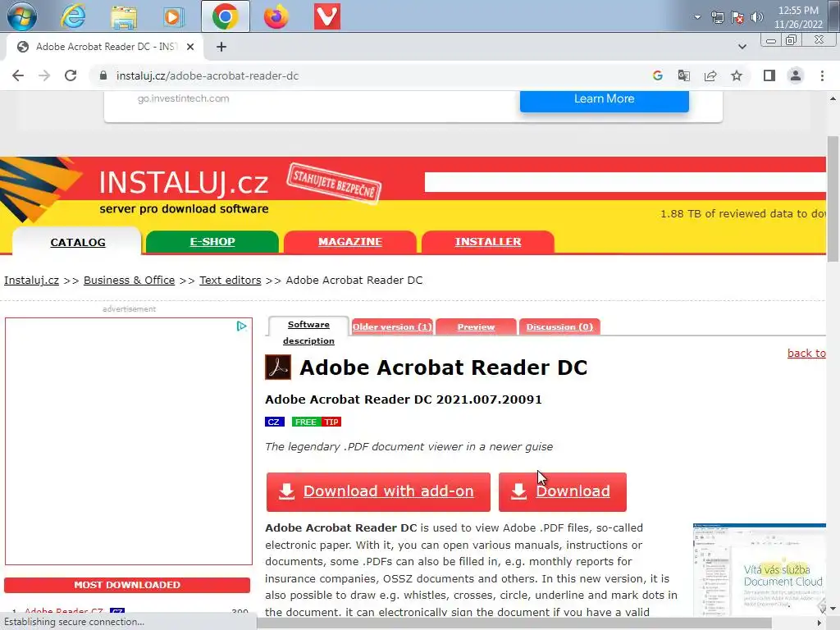Click the INSTALUJ.cz logo

coord(184,182)
